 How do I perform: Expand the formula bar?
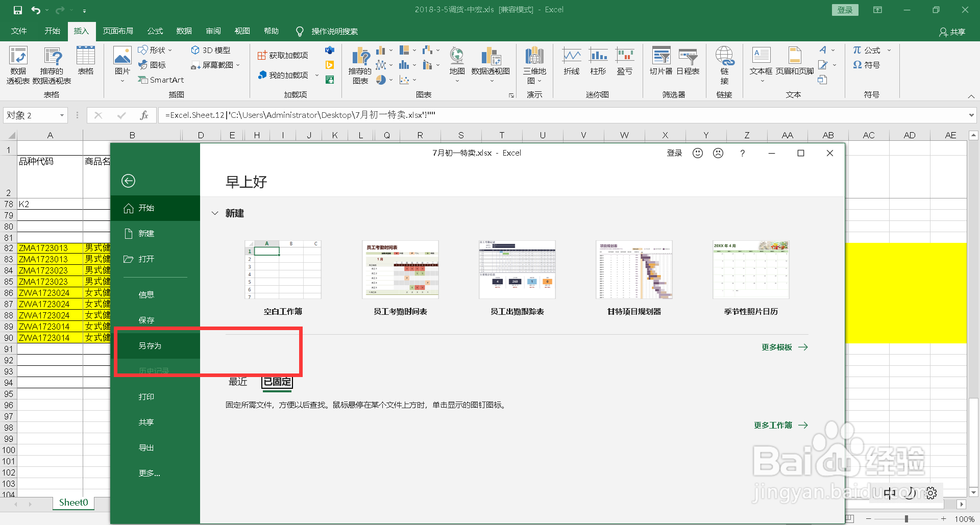coord(971,115)
